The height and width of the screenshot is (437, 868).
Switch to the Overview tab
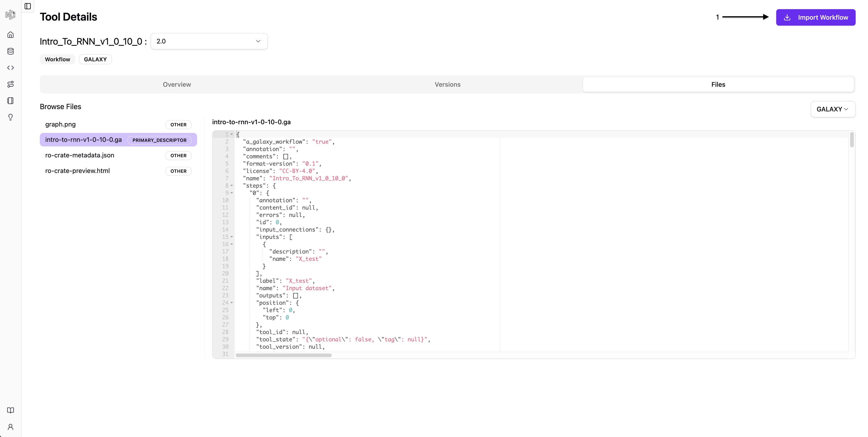[177, 84]
